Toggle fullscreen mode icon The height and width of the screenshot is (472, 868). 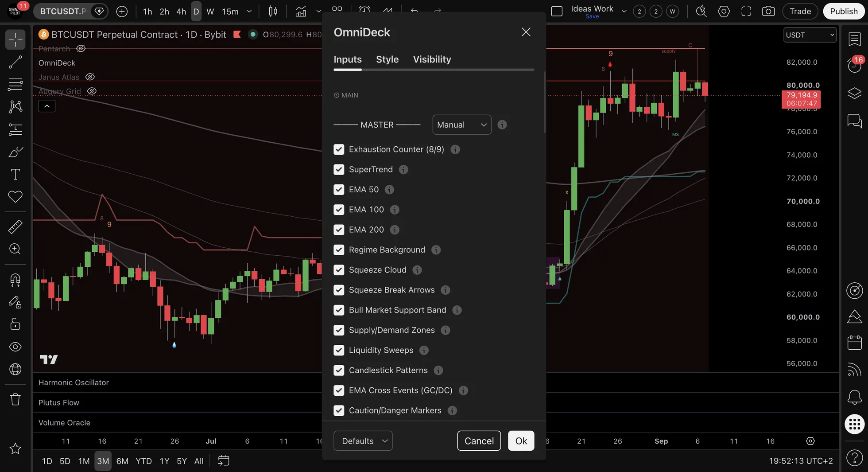point(746,11)
